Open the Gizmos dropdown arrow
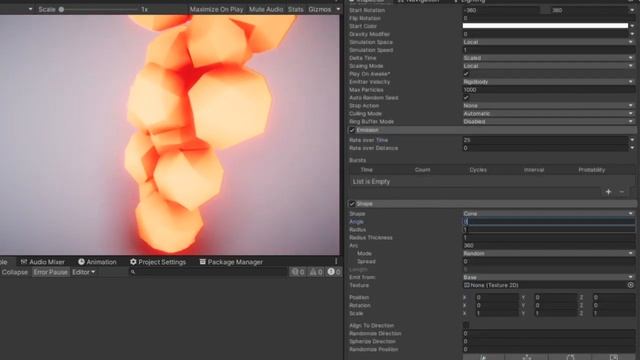The image size is (640, 360). pyautogui.click(x=338, y=9)
